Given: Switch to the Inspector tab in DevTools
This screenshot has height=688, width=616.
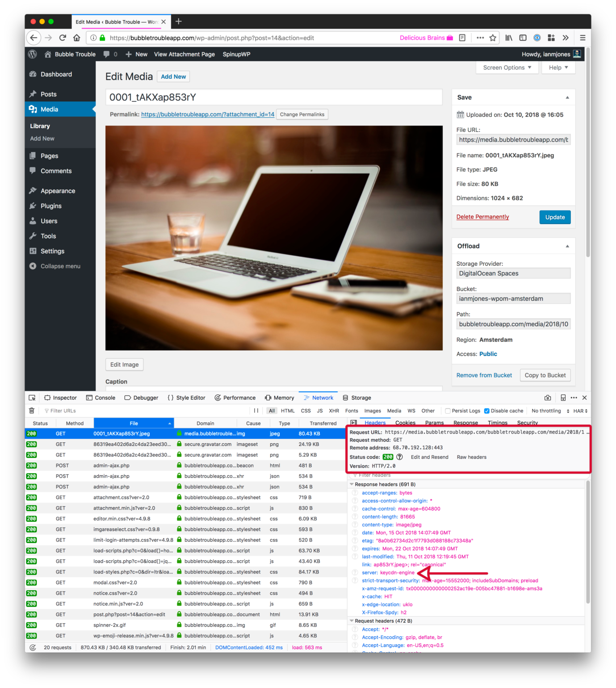Looking at the screenshot, I should pos(60,398).
